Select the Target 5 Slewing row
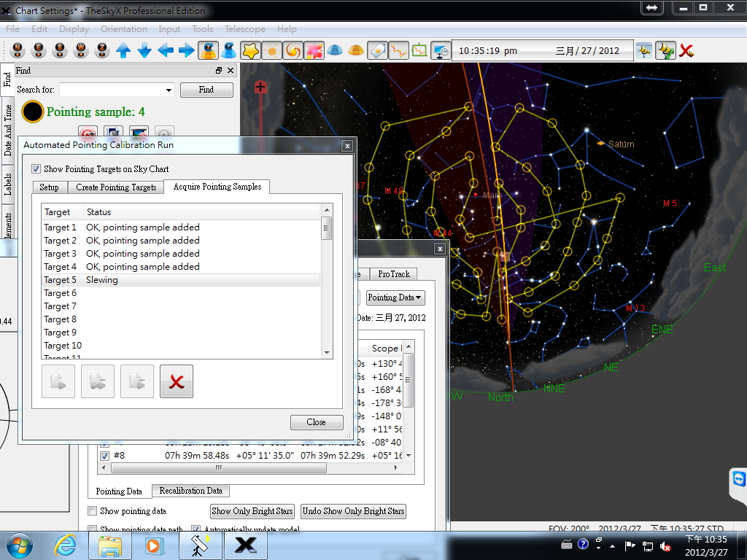Viewport: 747px width, 560px height. click(x=181, y=280)
